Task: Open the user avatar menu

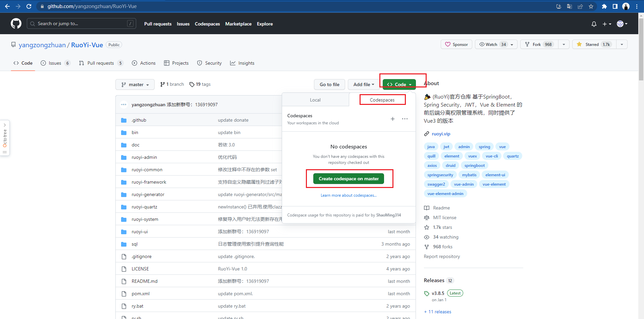Action: point(622,24)
